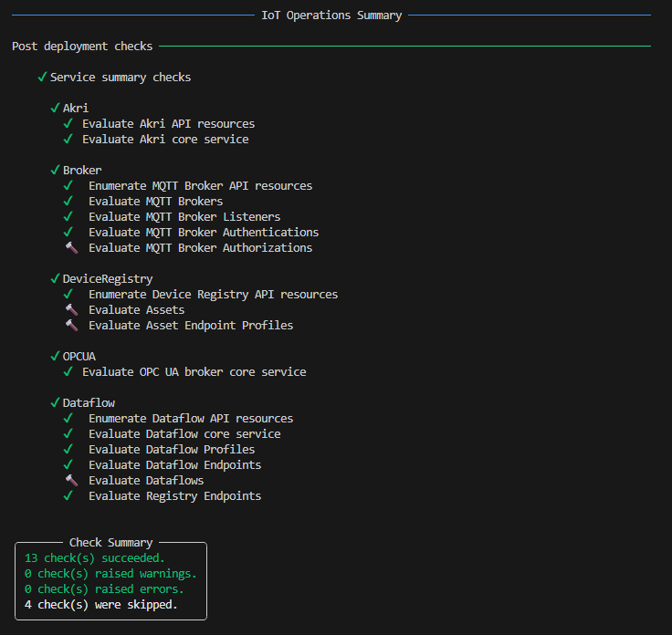Click the green checkmark beside Service summary checks
672x635 pixels.
pos(42,78)
